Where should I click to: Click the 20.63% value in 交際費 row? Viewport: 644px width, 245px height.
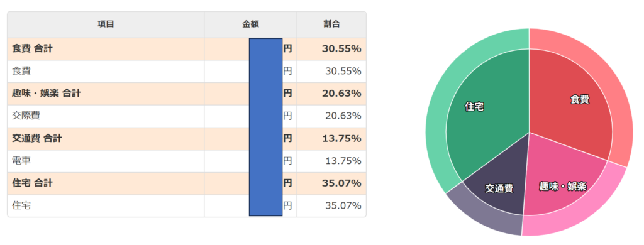[x=343, y=116]
